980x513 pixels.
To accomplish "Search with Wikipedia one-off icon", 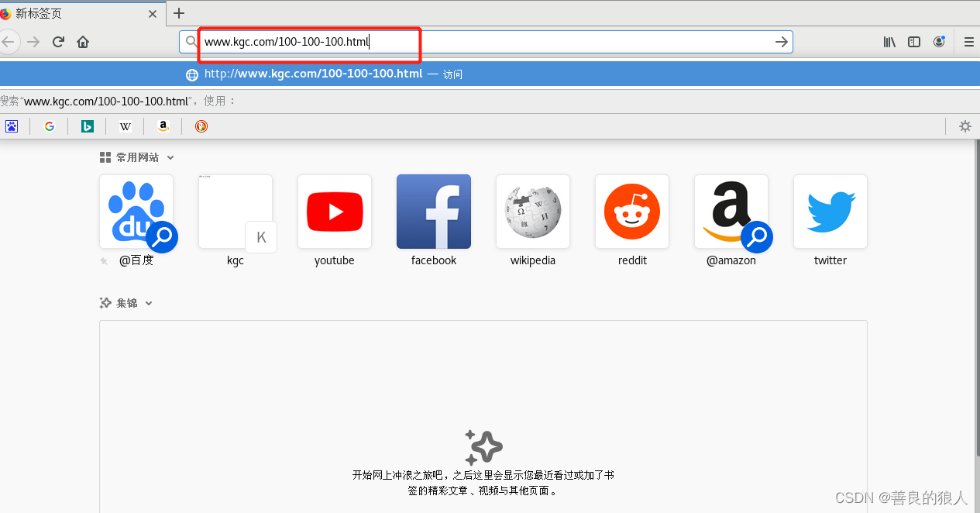I will [126, 126].
